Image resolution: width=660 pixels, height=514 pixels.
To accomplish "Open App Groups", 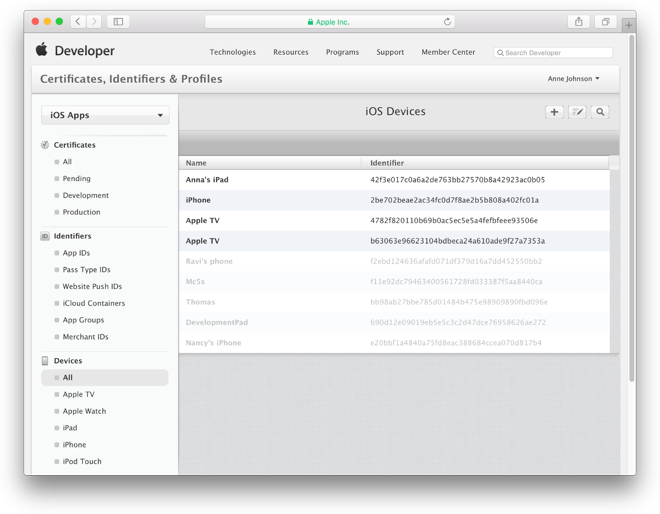I will 83,320.
